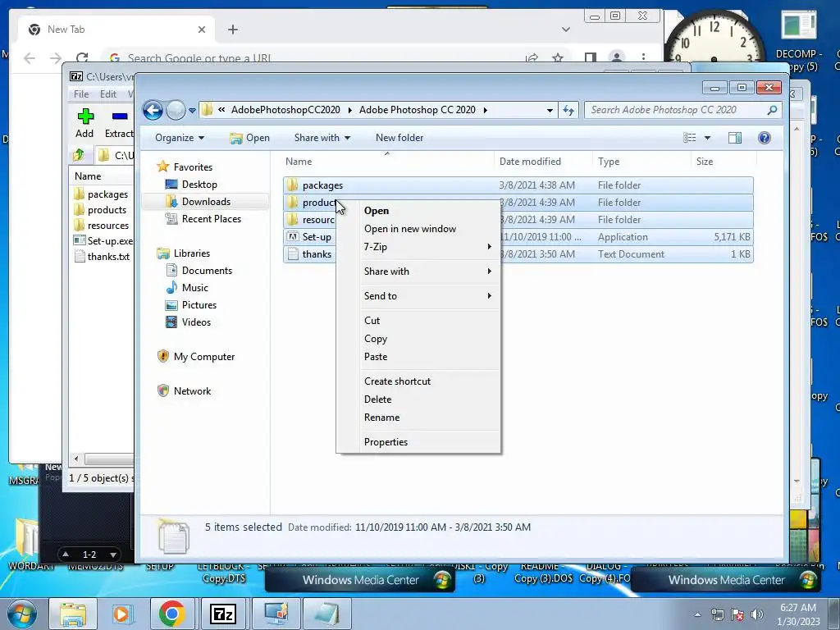Open Chrome from the taskbar
This screenshot has width=840, height=630.
[x=171, y=614]
